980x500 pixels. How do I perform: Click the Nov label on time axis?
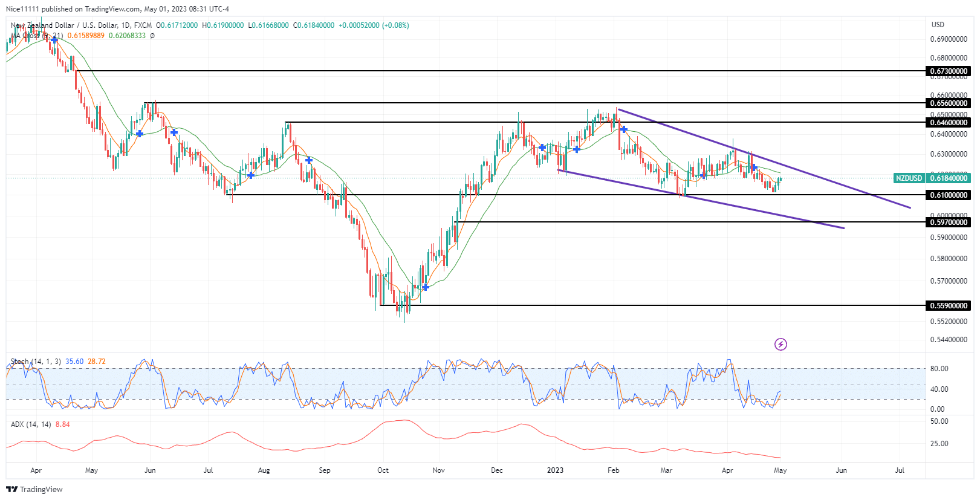439,470
